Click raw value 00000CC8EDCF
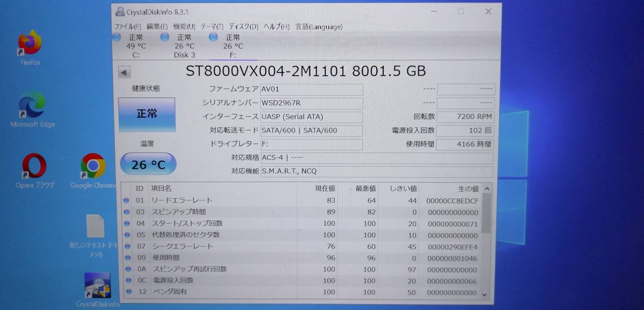The image size is (644, 310). (452, 201)
